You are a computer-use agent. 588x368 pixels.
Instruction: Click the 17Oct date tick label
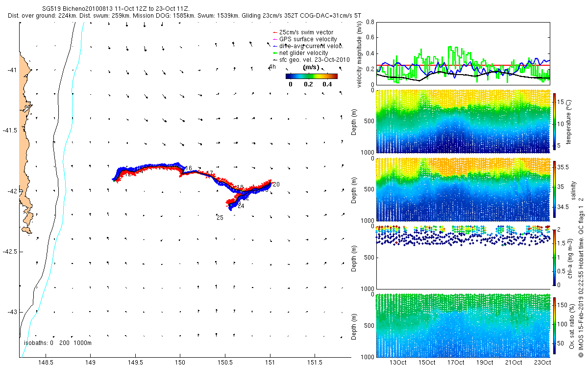(456, 363)
